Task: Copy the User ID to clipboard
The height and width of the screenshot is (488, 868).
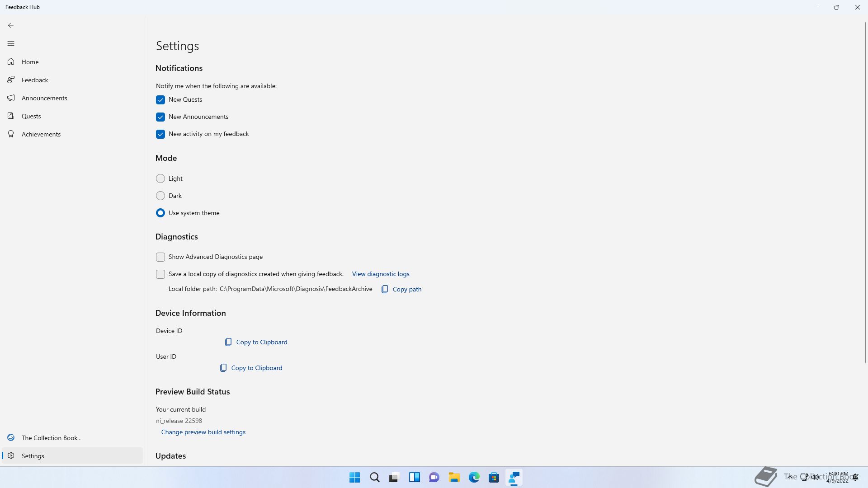Action: [x=257, y=368]
